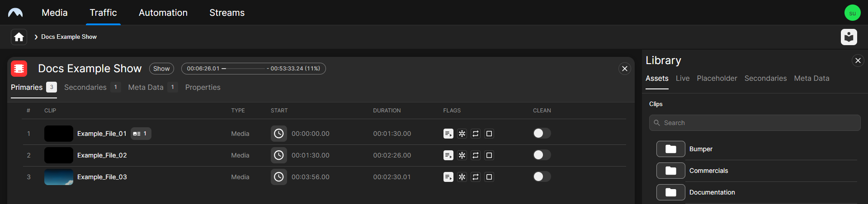Switch to the Automation menu
This screenshot has height=204, width=868.
coord(163,13)
